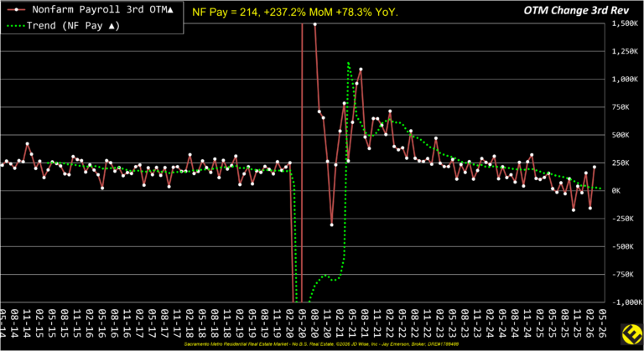Click the 05-24 x-axis date label
This screenshot has width=644, height=351.
(x=502, y=323)
